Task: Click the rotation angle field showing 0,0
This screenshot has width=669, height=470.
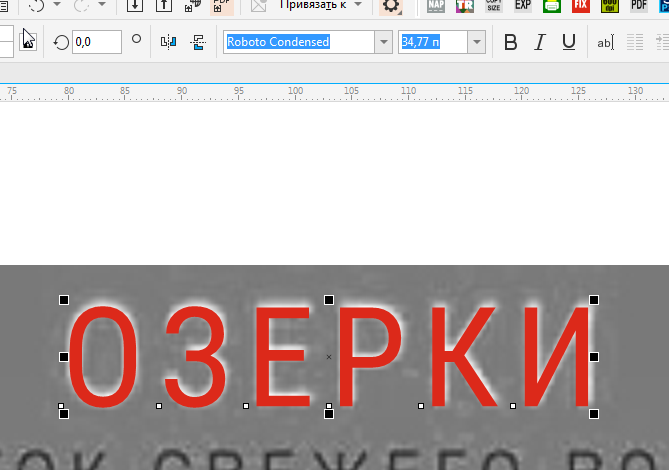Action: pyautogui.click(x=97, y=42)
